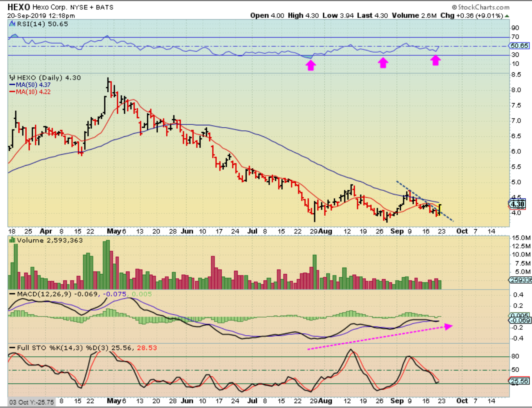The height and width of the screenshot is (408, 532).
Task: Click the 7.0 price axis label
Action: [x=516, y=121]
